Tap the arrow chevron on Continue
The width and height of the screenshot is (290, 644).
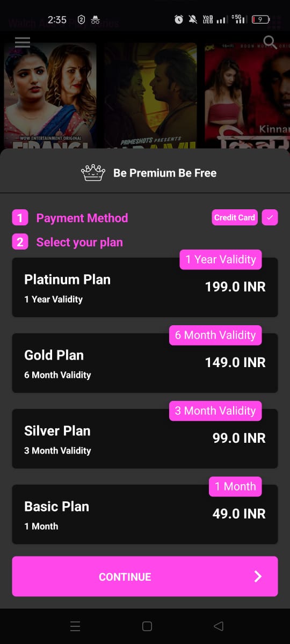point(258,576)
